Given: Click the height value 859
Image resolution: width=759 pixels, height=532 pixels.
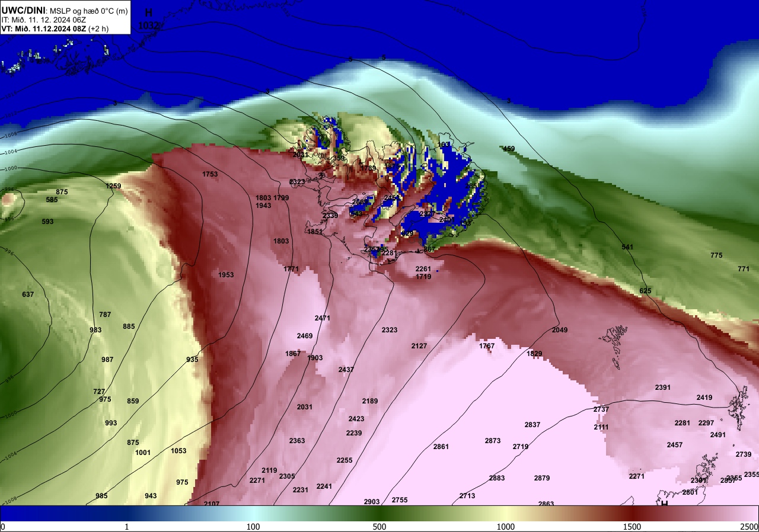Looking at the screenshot, I should pos(133,401).
